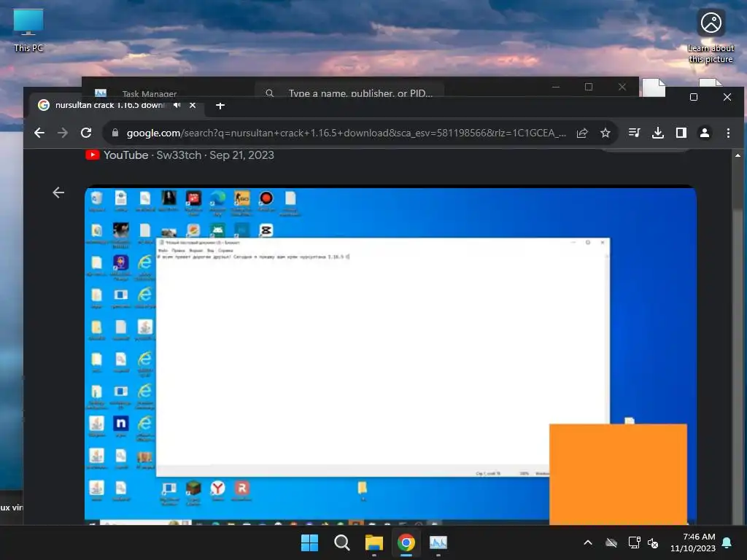Go back from the video preview
747x560 pixels.
pos(58,192)
